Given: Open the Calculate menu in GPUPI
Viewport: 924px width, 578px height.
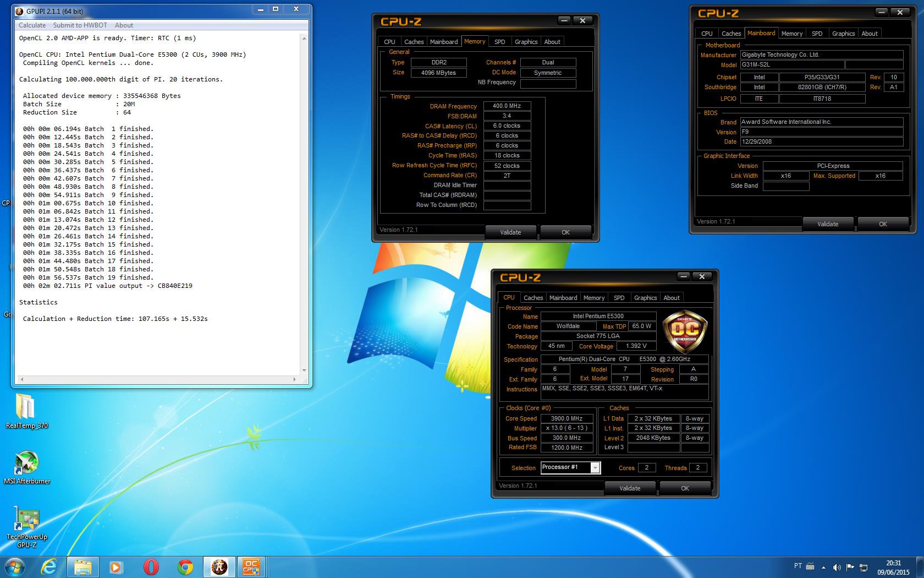Looking at the screenshot, I should pyautogui.click(x=32, y=25).
